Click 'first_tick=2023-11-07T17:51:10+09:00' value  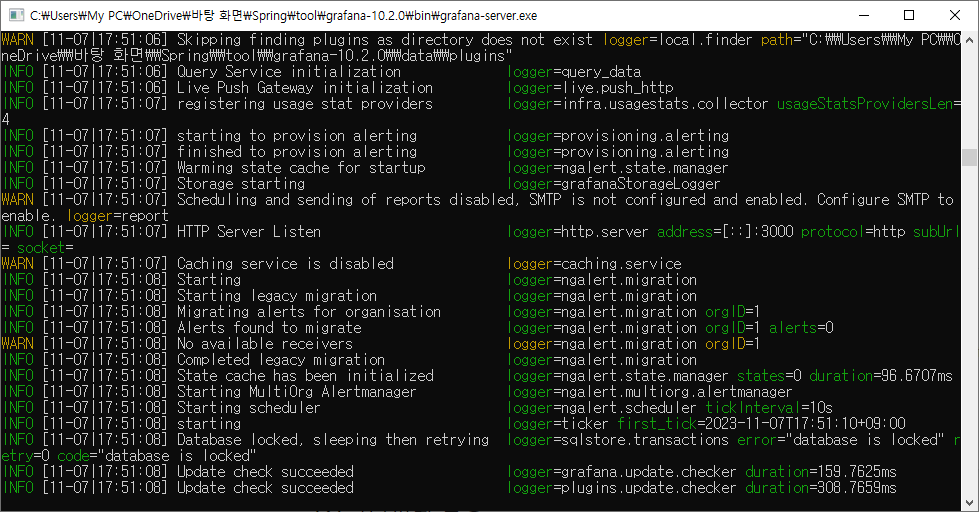(761, 424)
